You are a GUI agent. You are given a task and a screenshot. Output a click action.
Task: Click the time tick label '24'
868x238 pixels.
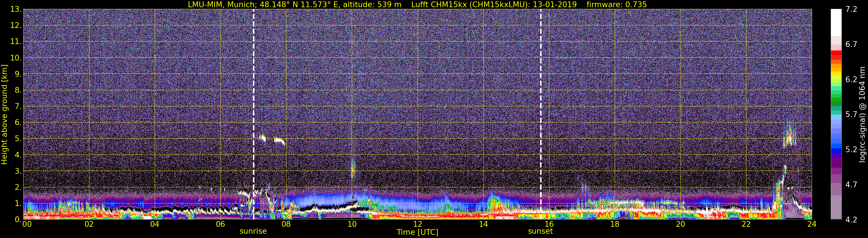812,224
